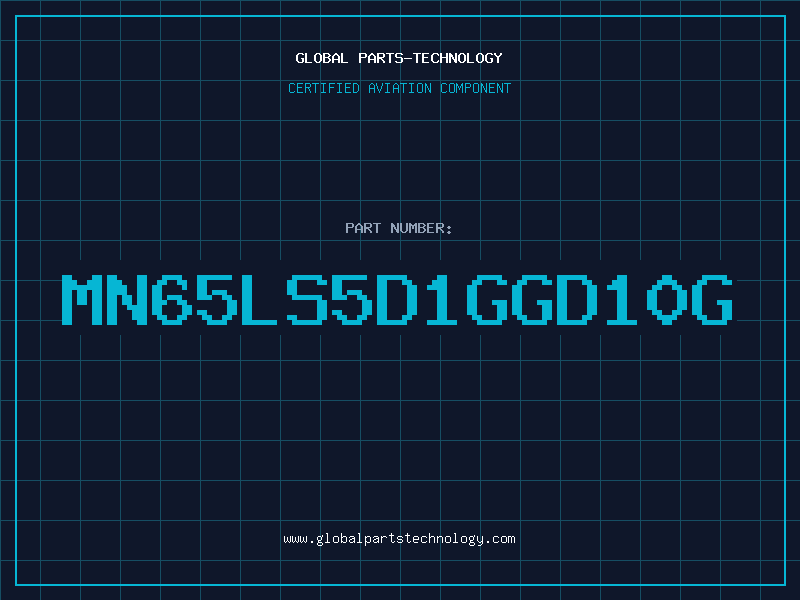
Task: Click the part number MN65LS5D1GGD10G
Action: click(398, 299)
